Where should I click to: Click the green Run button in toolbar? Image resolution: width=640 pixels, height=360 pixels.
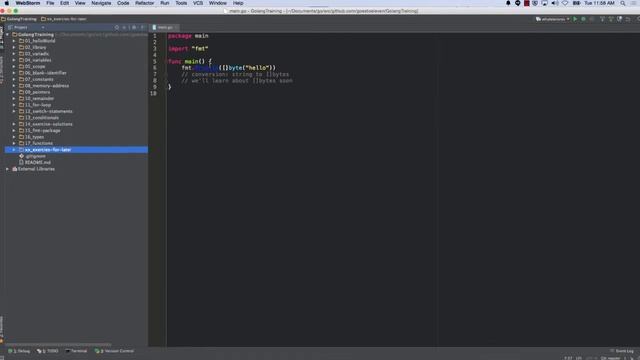pyautogui.click(x=575, y=19)
